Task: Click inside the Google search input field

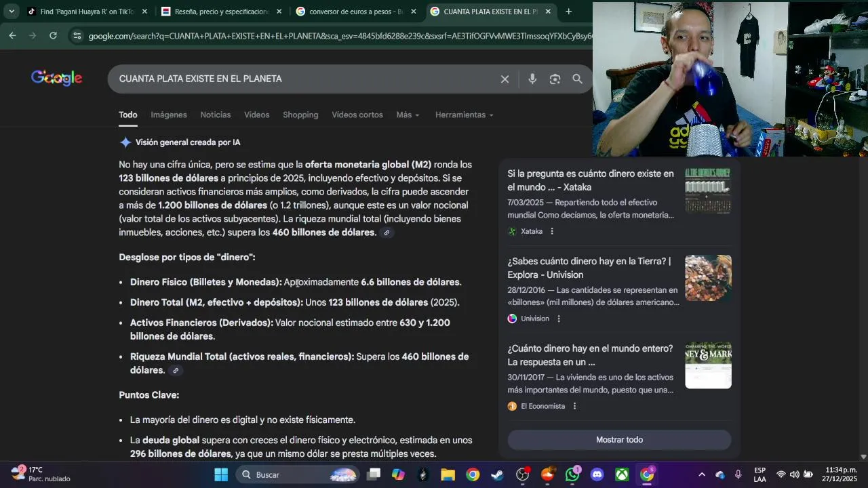Action: click(x=305, y=79)
